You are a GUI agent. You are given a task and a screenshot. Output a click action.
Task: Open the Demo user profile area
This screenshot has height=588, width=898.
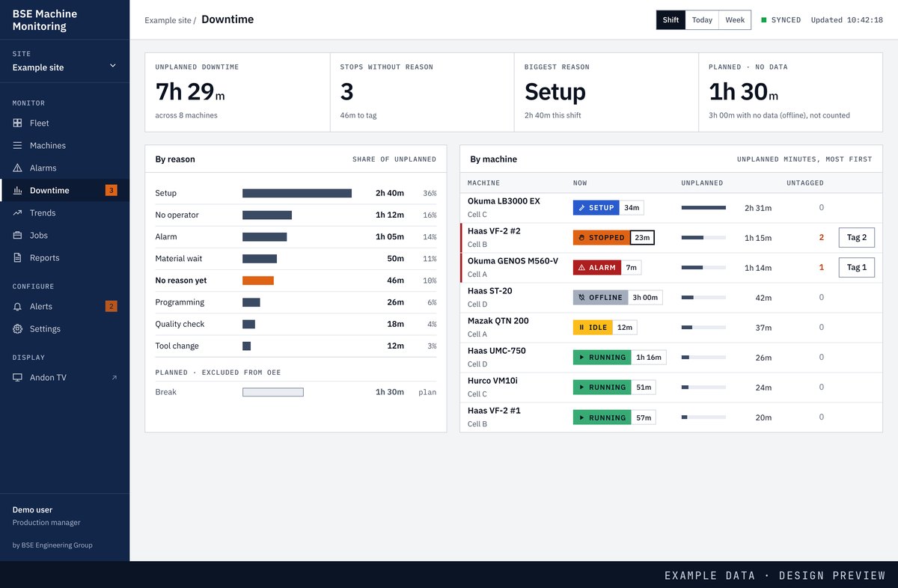click(64, 515)
